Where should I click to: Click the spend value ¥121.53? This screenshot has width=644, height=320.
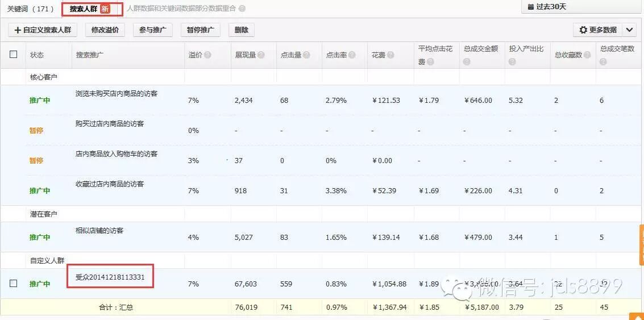tap(386, 100)
